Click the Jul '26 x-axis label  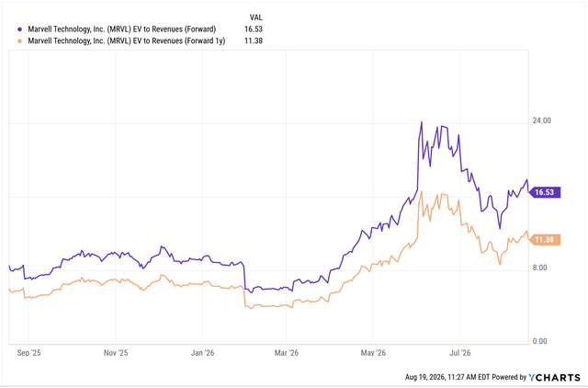tap(460, 353)
